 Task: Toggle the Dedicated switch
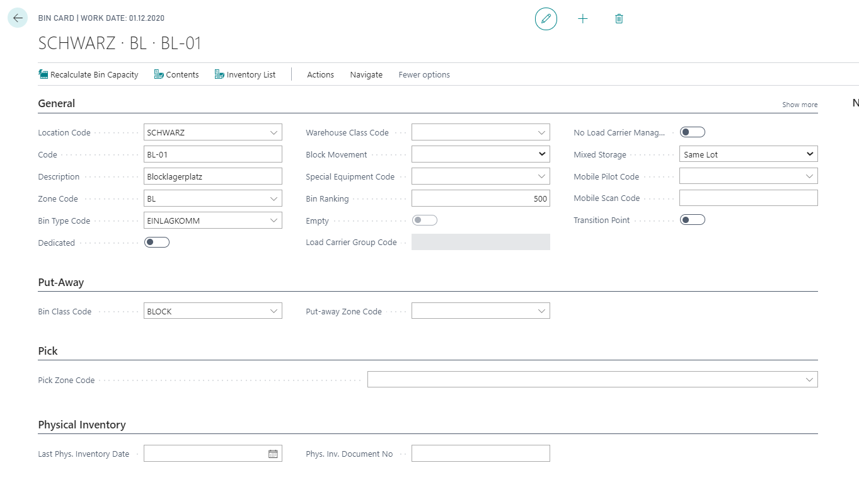click(157, 243)
